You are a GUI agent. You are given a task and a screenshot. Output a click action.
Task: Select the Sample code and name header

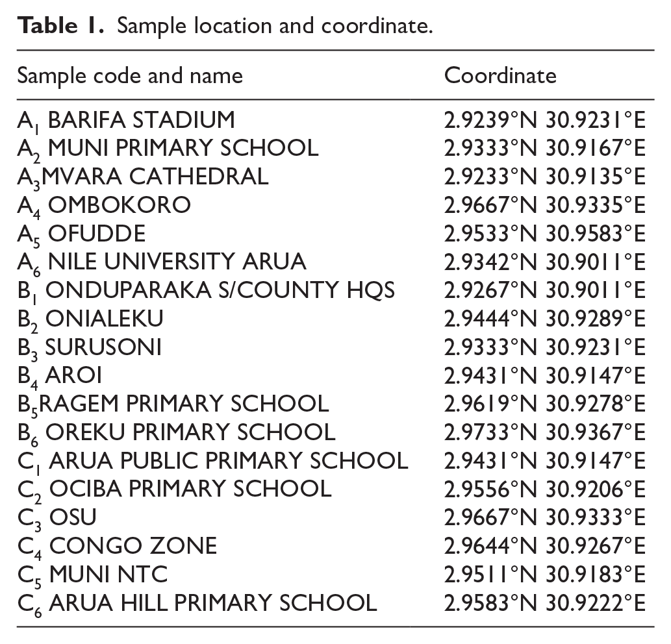130,76
